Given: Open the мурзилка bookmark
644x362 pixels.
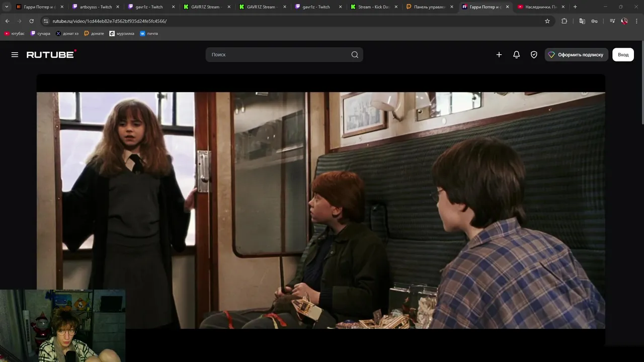Looking at the screenshot, I should pyautogui.click(x=122, y=34).
